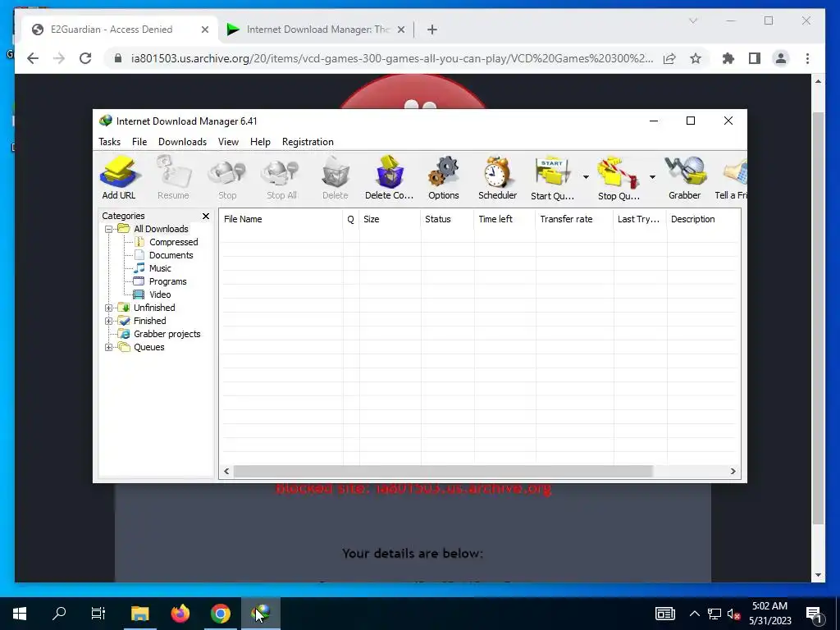Select the Video category
This screenshot has height=630, width=840.
(160, 294)
